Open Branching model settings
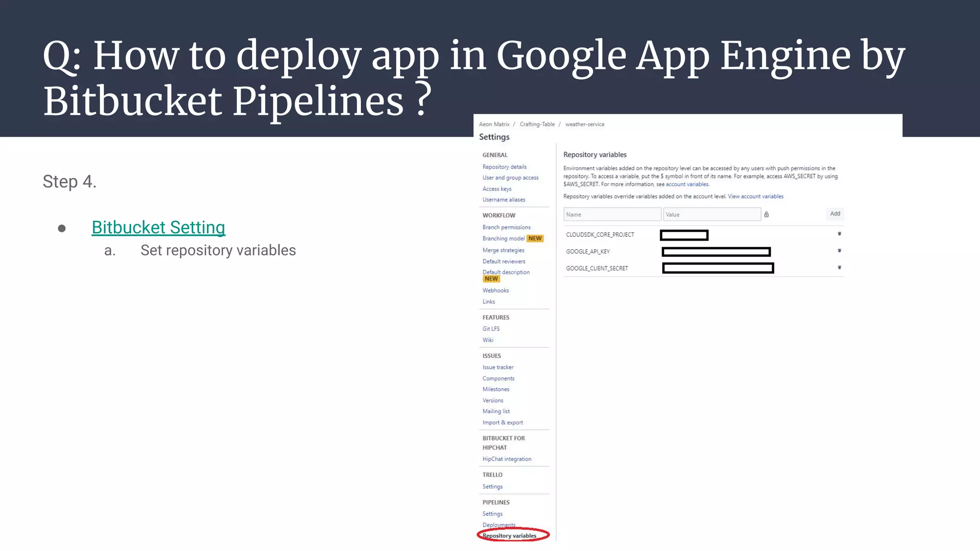980x551 pixels. (503, 239)
